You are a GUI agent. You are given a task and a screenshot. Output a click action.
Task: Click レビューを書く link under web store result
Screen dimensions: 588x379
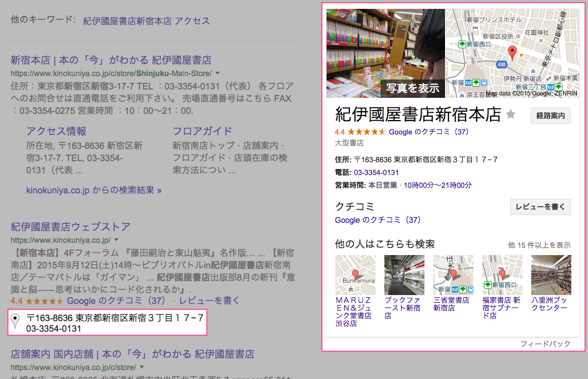209,301
